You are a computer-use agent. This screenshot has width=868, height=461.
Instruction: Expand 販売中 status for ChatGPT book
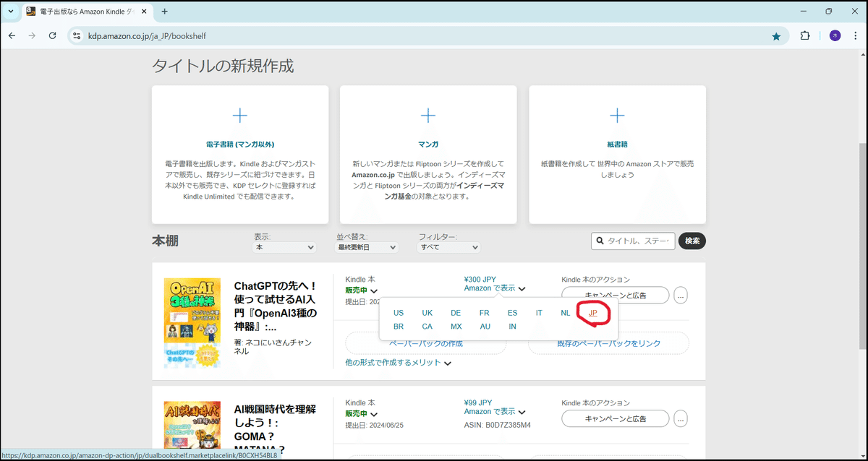[362, 290]
